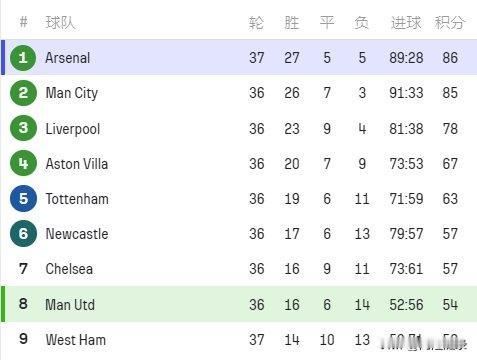This screenshot has height=360, width=477.
Task: Click the 轮 rounds column header
Action: (256, 23)
